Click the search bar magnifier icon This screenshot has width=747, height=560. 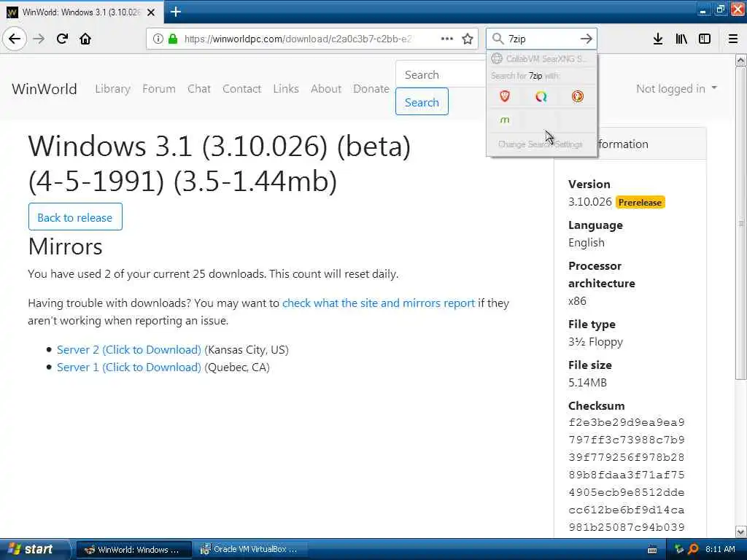498,39
